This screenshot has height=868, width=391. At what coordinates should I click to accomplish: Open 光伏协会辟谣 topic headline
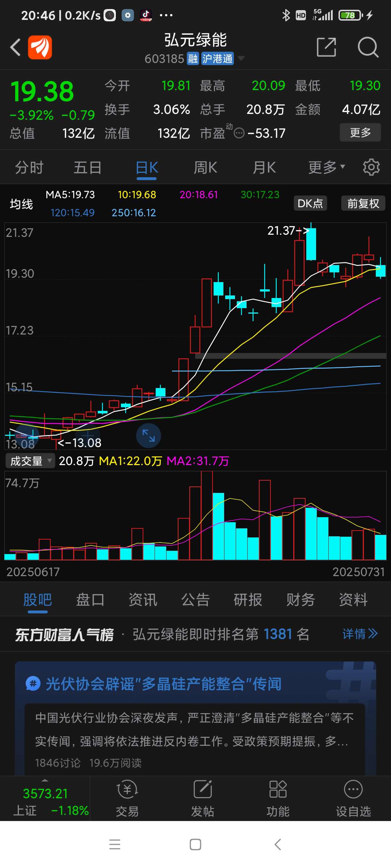(x=164, y=684)
